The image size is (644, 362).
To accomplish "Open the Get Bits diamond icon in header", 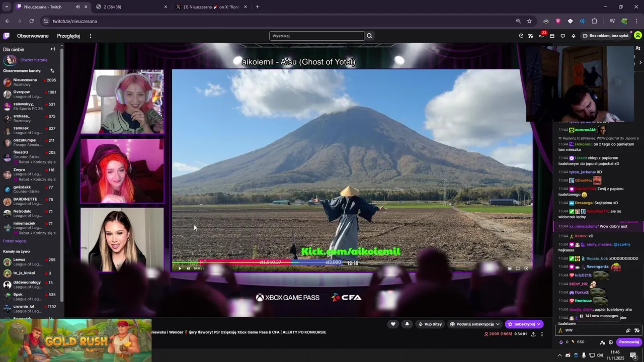I will (x=573, y=36).
